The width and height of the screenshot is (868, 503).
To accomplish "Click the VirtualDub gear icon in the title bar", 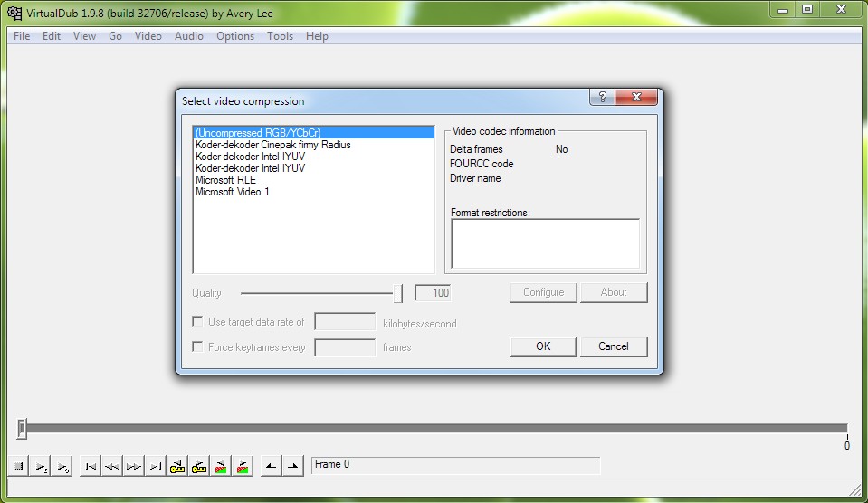I will pos(14,12).
